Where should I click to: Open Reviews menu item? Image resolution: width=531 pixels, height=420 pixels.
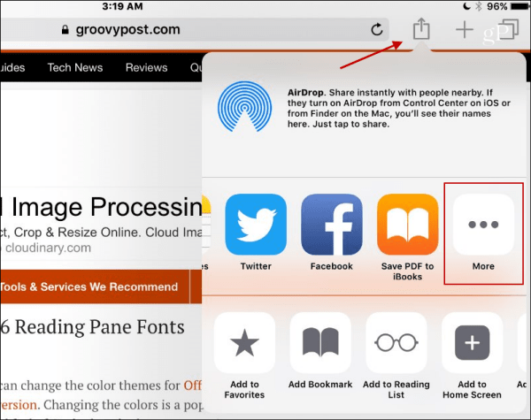click(x=146, y=67)
